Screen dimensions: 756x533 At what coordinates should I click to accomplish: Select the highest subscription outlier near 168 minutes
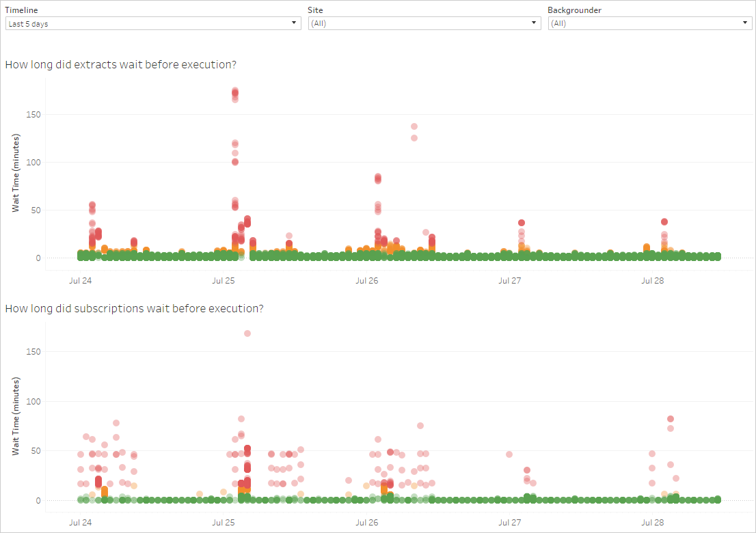247,333
